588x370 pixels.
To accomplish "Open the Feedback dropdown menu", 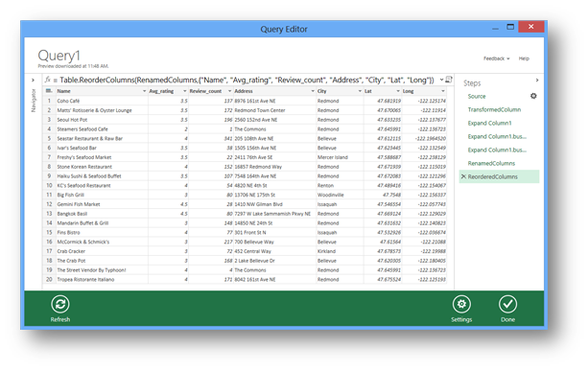I will (x=497, y=58).
